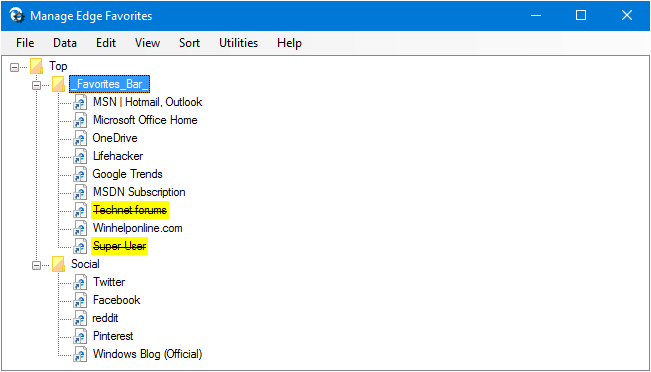The image size is (651, 372).
Task: Open the View menu
Action: click(147, 43)
